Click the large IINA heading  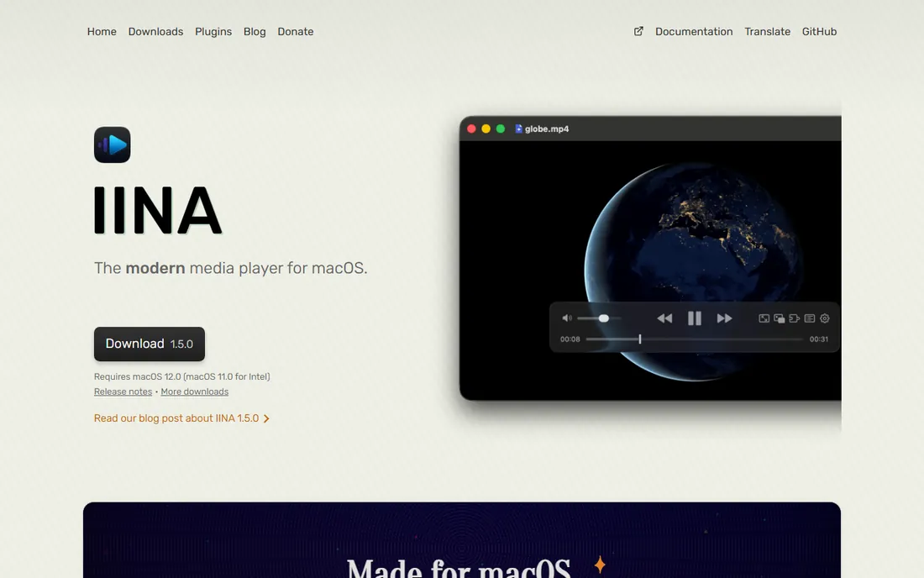(x=157, y=210)
